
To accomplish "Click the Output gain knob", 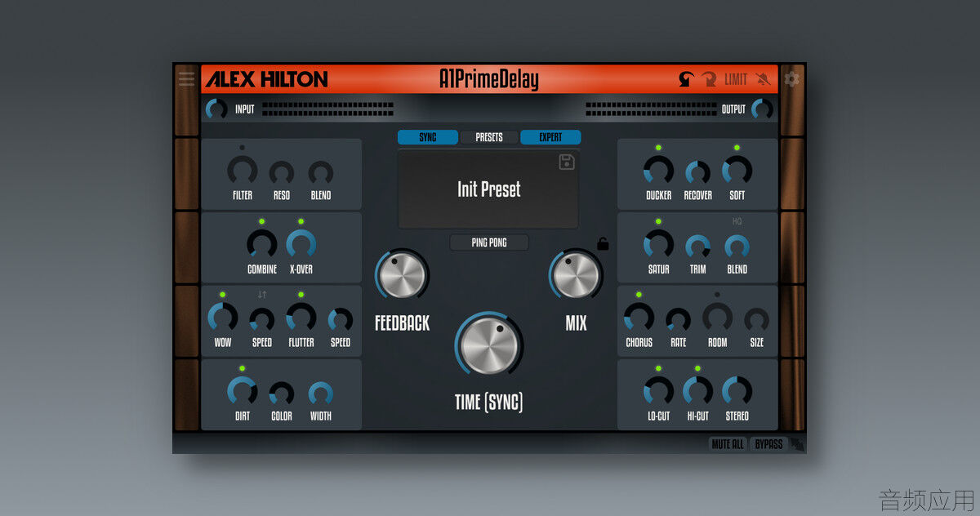I will coord(762,109).
